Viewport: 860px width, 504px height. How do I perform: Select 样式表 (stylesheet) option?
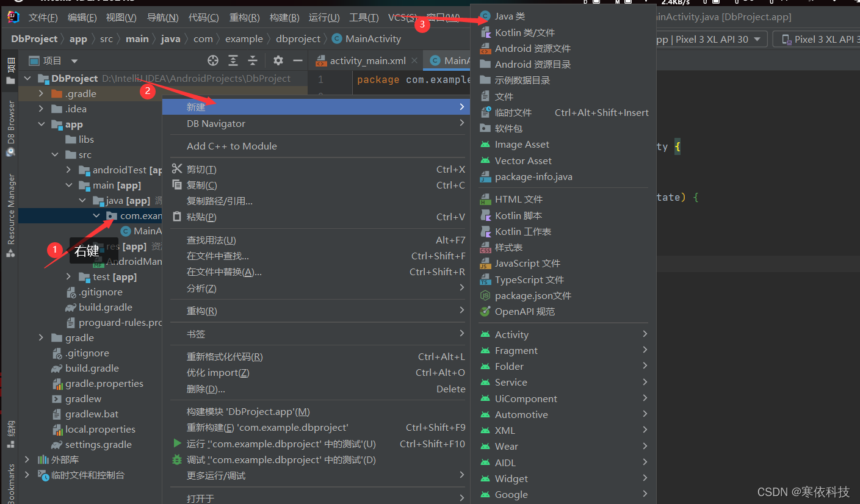(562, 247)
